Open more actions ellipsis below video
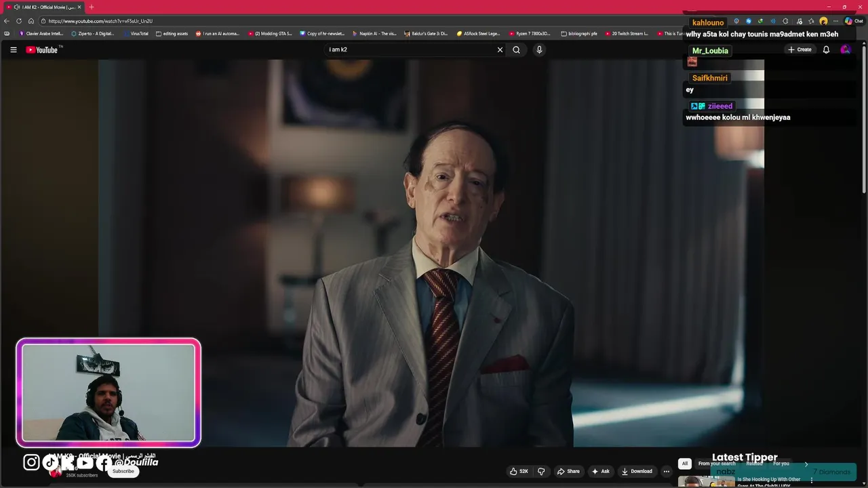Screen dimensions: 868x488 pos(667,471)
